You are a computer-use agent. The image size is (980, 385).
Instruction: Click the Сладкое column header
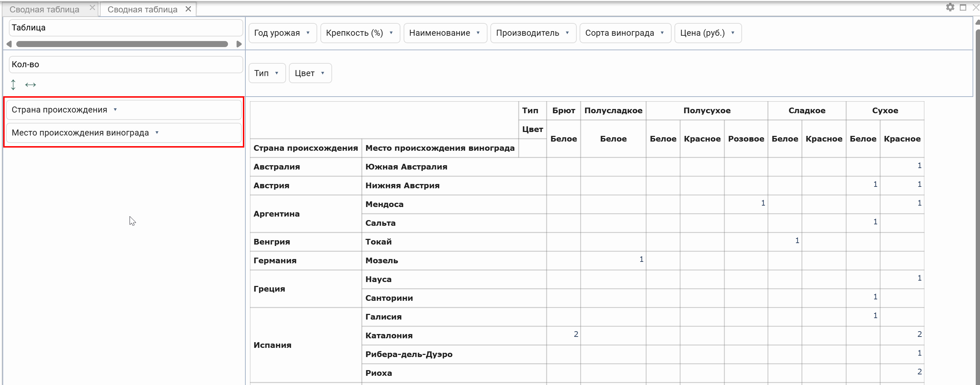pos(807,111)
